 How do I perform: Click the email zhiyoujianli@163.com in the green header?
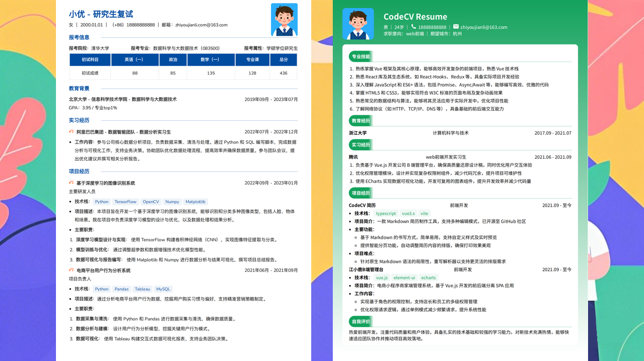pos(484,27)
